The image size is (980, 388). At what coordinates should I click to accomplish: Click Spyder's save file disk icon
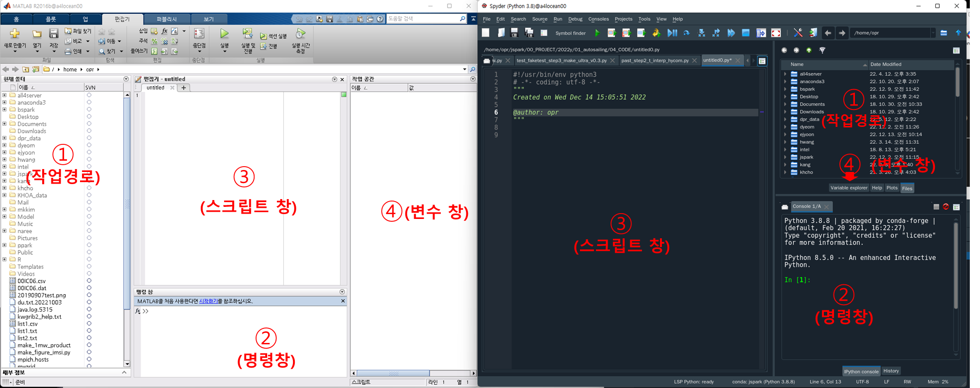514,33
